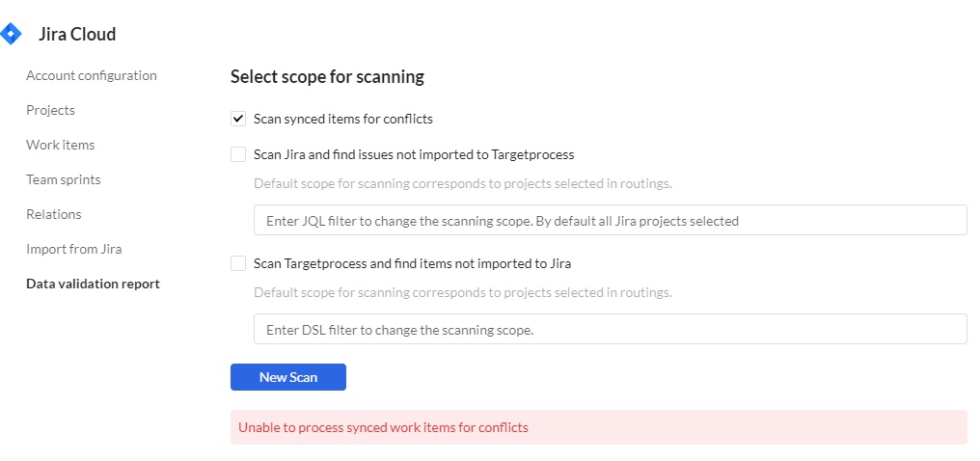The image size is (980, 461).
Task: Click the Jira diamond logo icon
Action: click(x=11, y=35)
